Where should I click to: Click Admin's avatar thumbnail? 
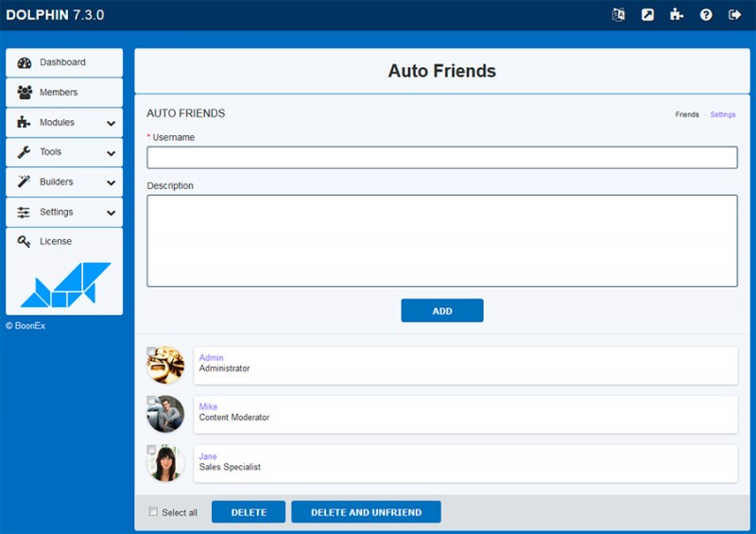coord(166,365)
